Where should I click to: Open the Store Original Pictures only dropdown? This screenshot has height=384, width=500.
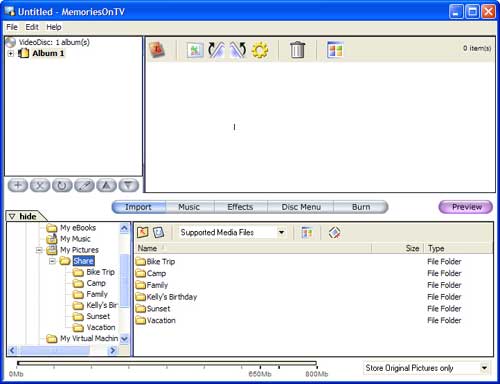[484, 368]
